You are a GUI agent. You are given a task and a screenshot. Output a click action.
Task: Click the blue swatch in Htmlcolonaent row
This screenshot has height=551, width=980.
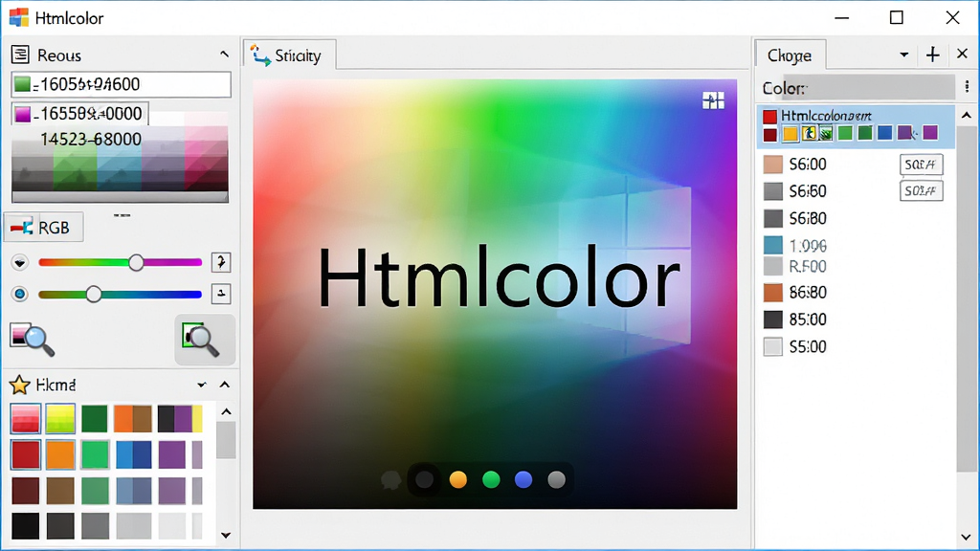[884, 132]
